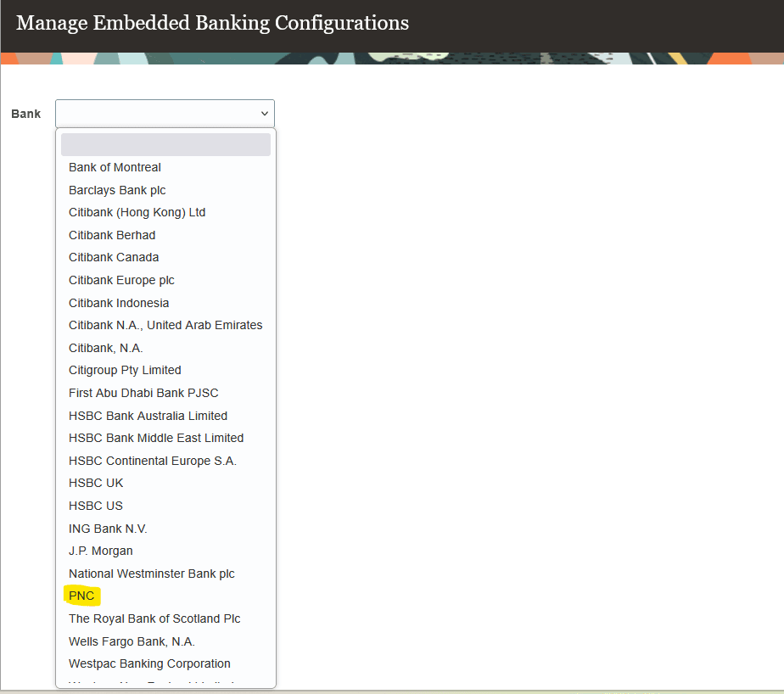784x694 pixels.
Task: Select the blank option in the Bank list
Action: [x=165, y=144]
